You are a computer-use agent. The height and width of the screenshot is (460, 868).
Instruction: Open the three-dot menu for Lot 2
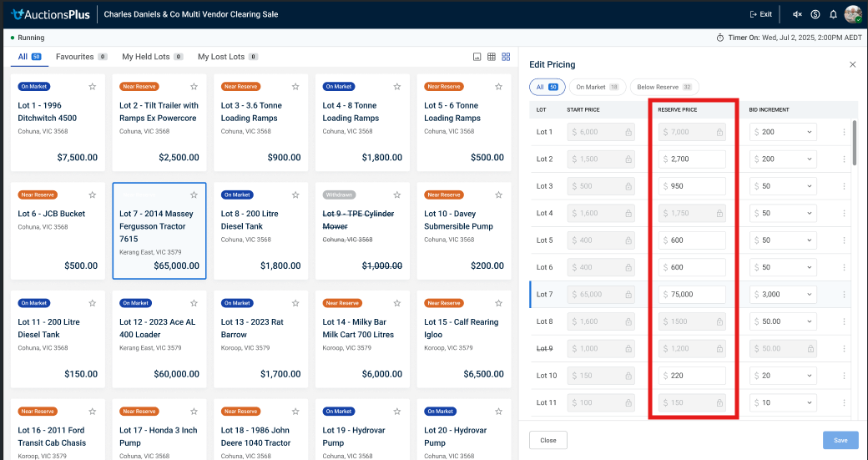click(x=844, y=159)
